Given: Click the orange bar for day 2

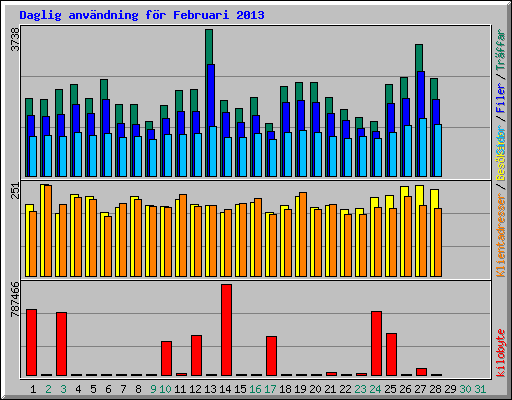Looking at the screenshot, I should pyautogui.click(x=48, y=231).
